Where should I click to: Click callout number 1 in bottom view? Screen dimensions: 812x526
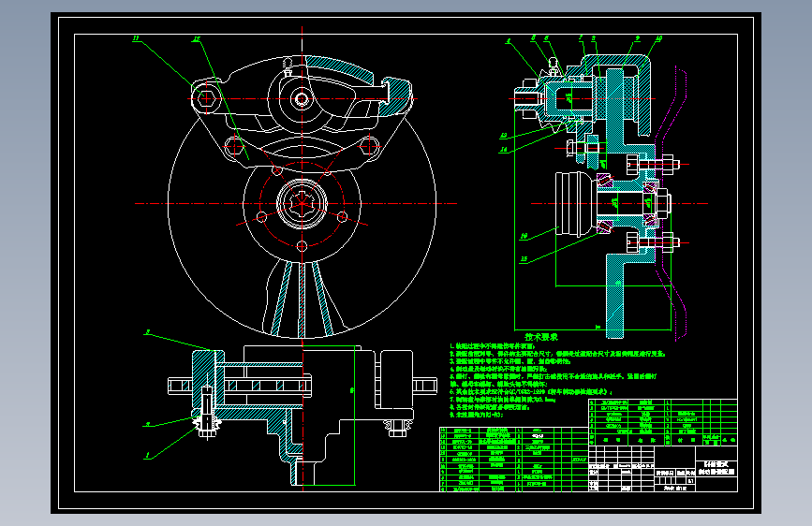click(x=148, y=455)
